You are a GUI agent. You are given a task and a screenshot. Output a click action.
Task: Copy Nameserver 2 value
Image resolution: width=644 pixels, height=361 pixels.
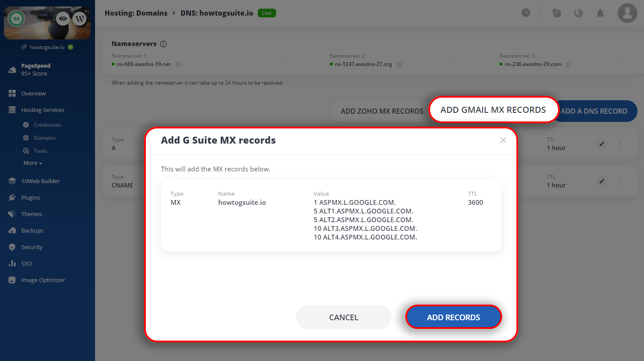point(399,64)
